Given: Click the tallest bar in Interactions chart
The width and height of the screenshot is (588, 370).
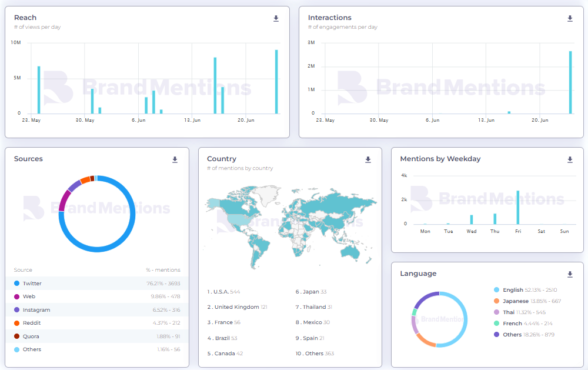Looking at the screenshot, I should tap(570, 82).
